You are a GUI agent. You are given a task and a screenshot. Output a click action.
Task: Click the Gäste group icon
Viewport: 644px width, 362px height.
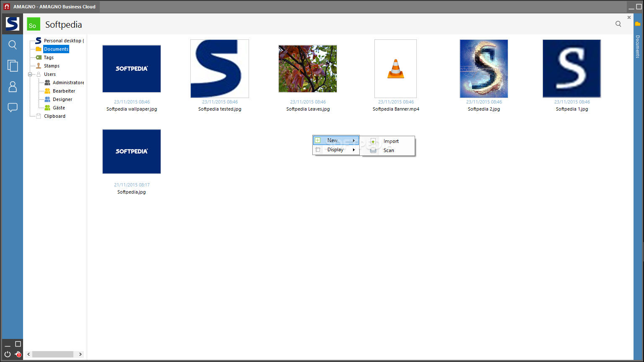point(47,108)
